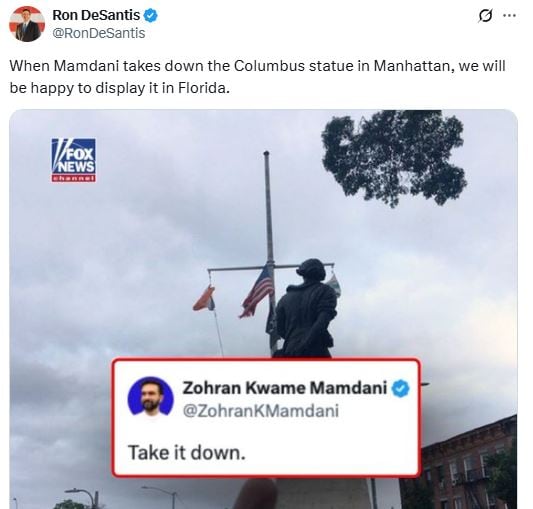Click the American flag in the photo
The width and height of the screenshot is (533, 509).
click(257, 291)
